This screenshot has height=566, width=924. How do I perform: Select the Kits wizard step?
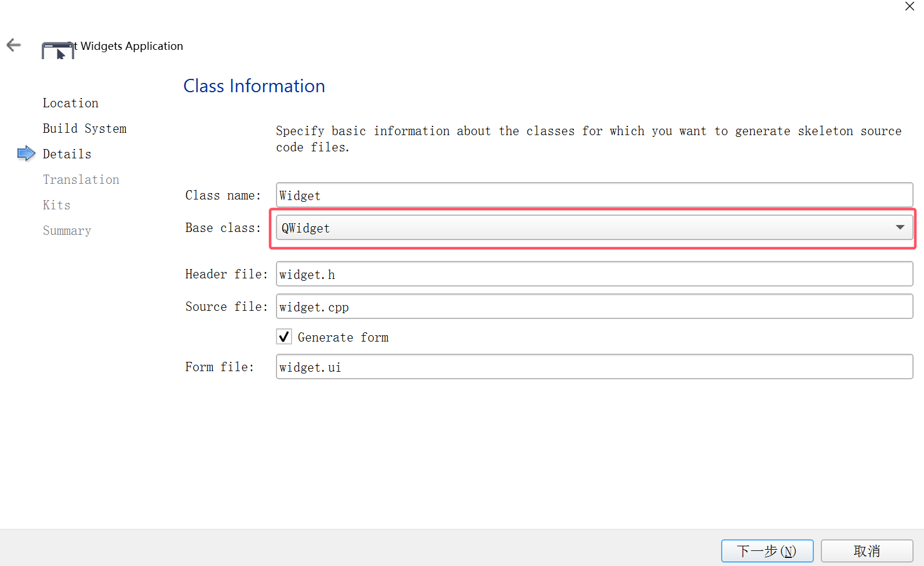[x=57, y=205]
